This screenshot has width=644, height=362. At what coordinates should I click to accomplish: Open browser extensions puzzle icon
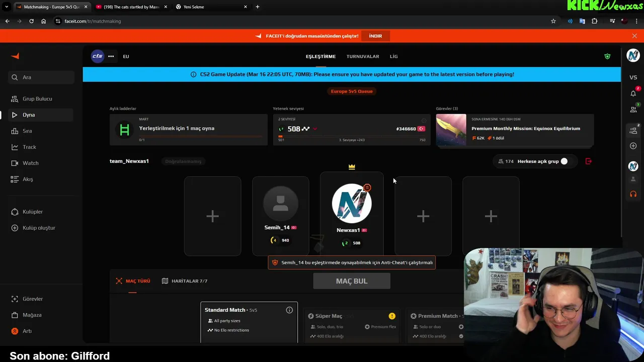pyautogui.click(x=595, y=21)
